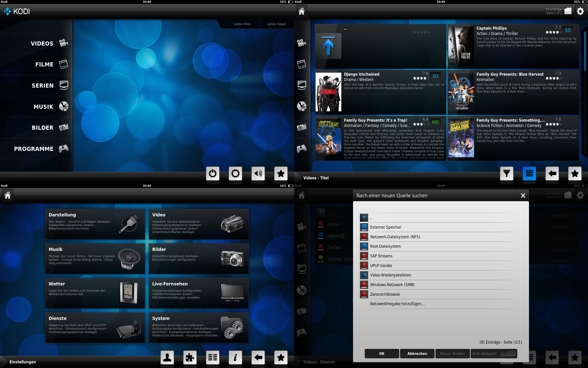Switch to Letzte Filme tab
The width and height of the screenshot is (588, 368).
click(242, 24)
